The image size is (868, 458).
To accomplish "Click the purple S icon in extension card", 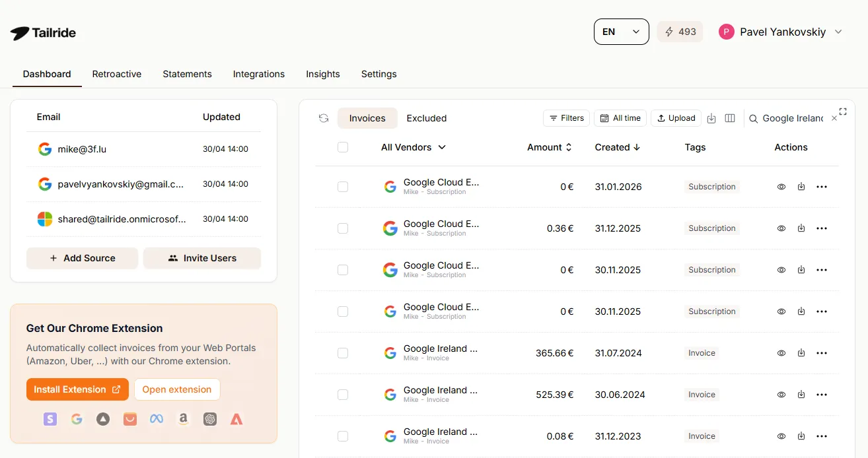I will pos(50,418).
